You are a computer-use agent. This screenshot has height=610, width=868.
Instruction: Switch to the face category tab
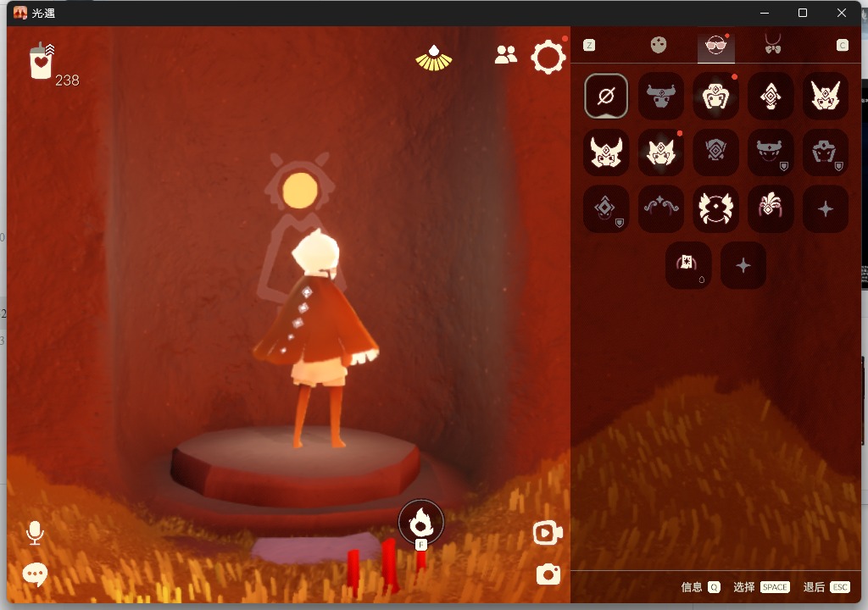(x=658, y=45)
